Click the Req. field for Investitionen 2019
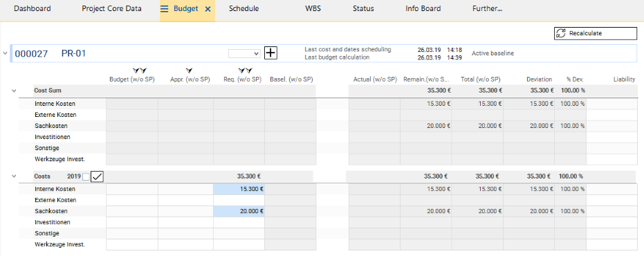Screen dimensions: 644x256 [239, 222]
